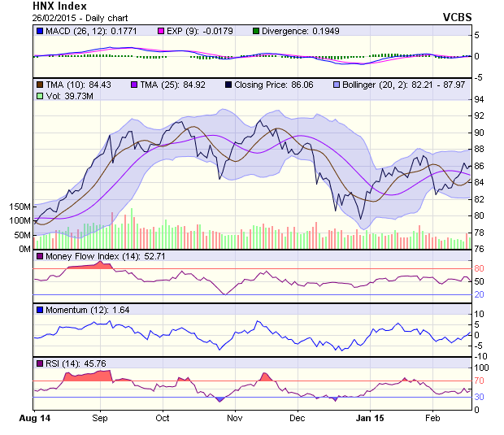Click the magenta EXP (9) legend swatch
This screenshot has width=504, height=435.
(x=161, y=31)
